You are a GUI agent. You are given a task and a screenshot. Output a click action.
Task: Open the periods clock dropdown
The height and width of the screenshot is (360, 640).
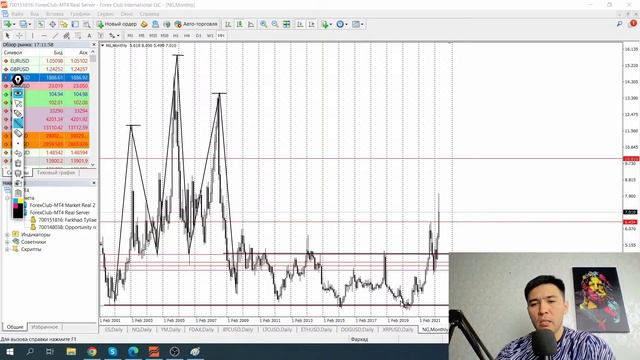pos(342,24)
